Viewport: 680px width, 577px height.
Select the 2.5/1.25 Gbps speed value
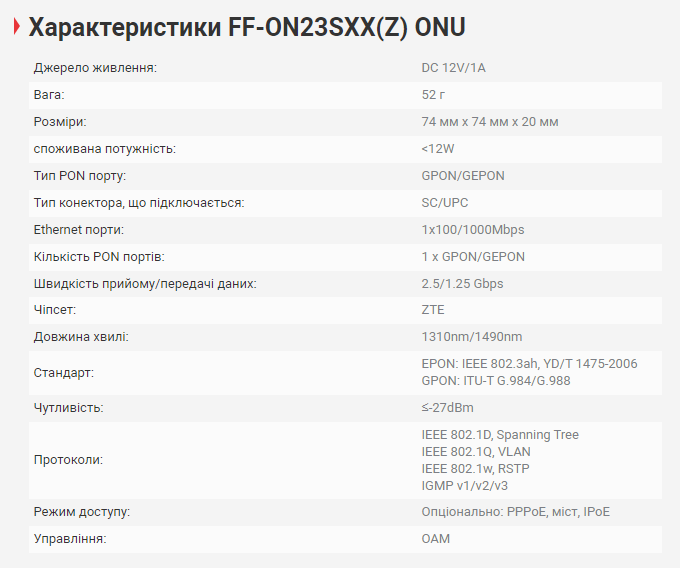click(x=462, y=284)
